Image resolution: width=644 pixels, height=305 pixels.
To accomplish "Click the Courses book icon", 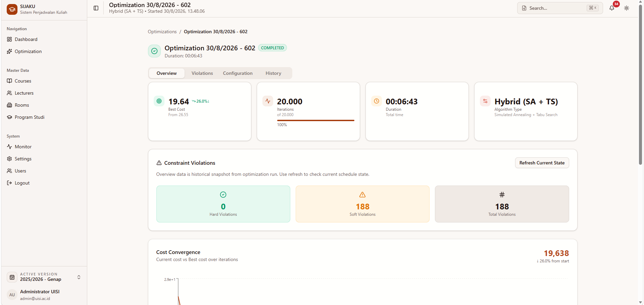I will click(x=9, y=81).
